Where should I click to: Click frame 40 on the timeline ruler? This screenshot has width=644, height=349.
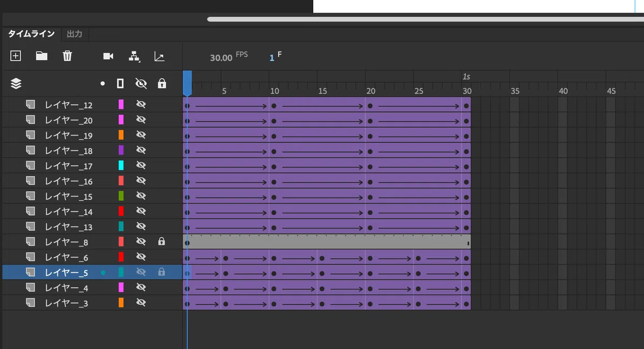coord(563,90)
